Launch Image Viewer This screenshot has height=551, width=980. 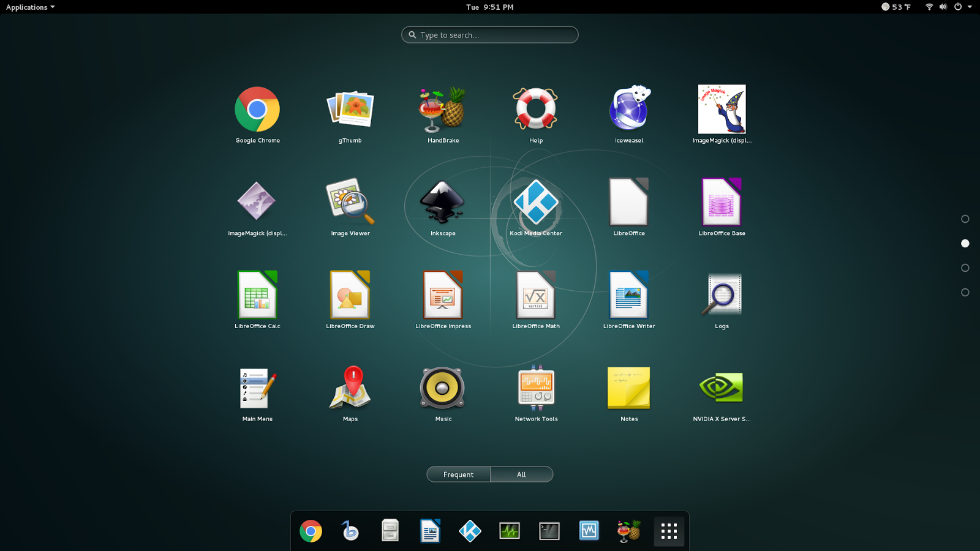point(350,202)
